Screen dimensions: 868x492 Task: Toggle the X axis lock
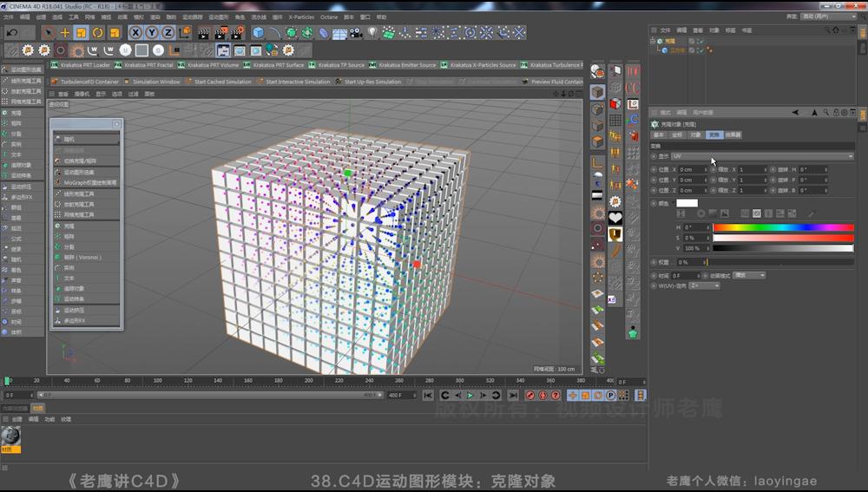135,33
